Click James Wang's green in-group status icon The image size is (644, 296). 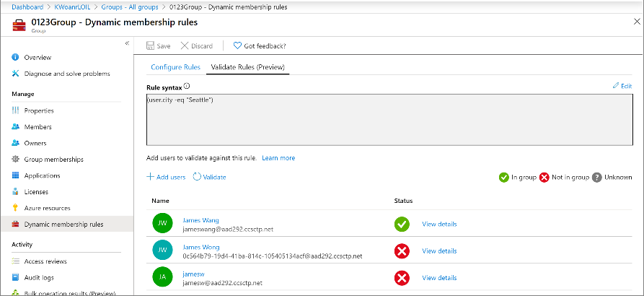402,225
